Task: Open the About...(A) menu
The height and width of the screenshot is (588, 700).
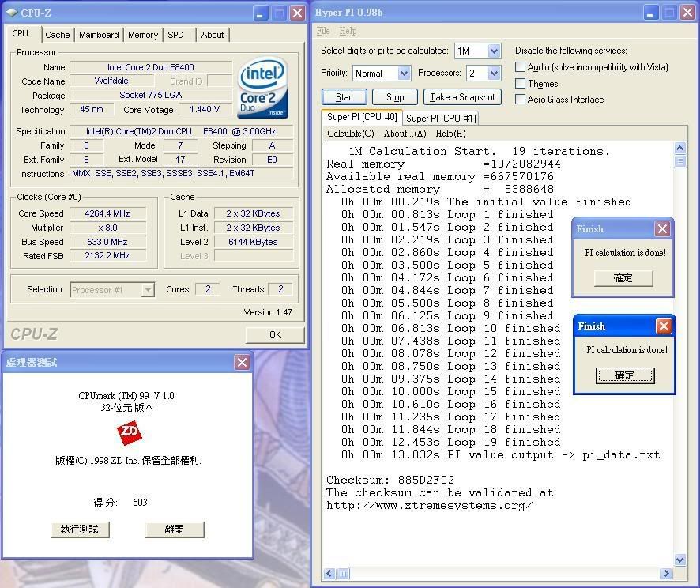Action: pyautogui.click(x=405, y=134)
